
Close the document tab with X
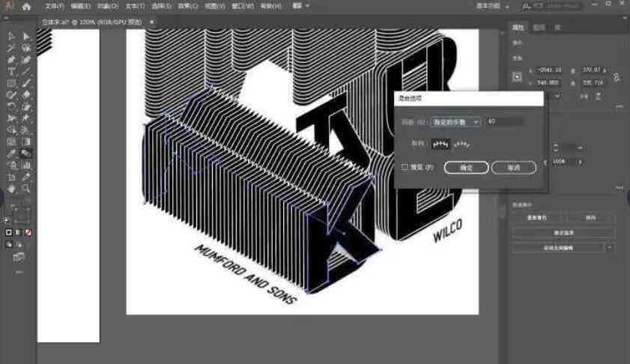151,22
